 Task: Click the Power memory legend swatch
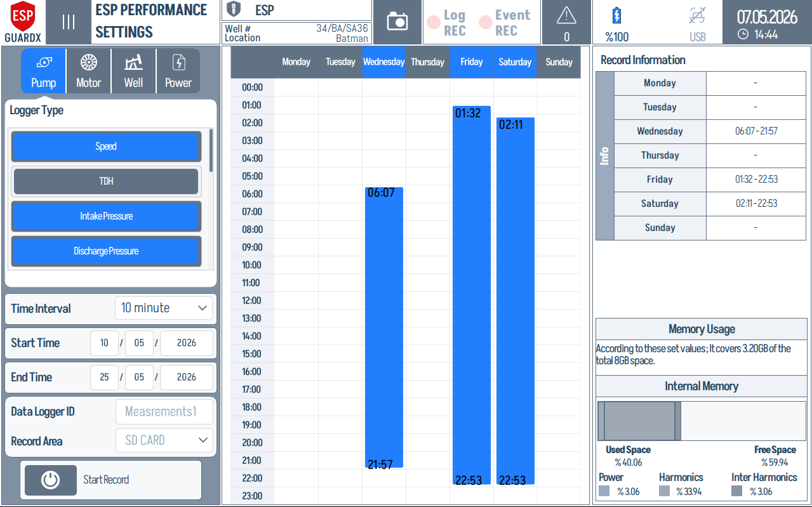coord(604,491)
